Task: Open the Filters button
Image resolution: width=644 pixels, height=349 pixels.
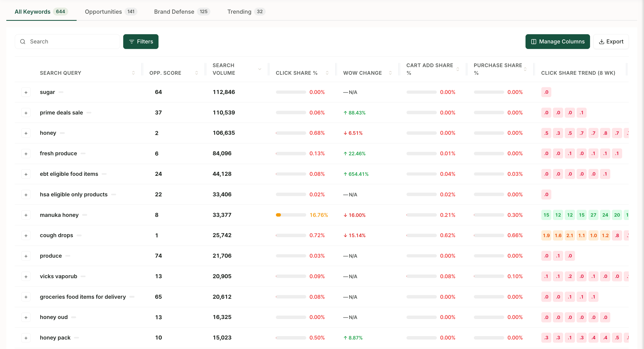Action: [141, 42]
